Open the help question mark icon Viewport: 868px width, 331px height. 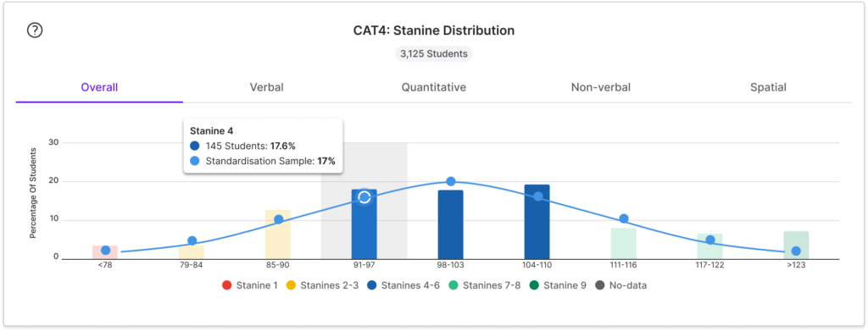point(35,30)
